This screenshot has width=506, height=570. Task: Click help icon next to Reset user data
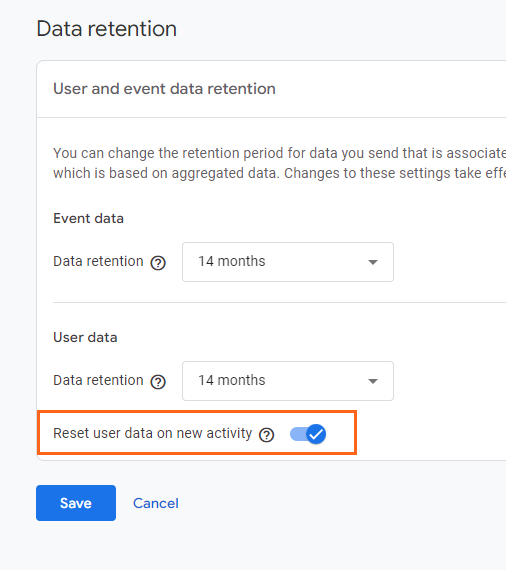266,435
